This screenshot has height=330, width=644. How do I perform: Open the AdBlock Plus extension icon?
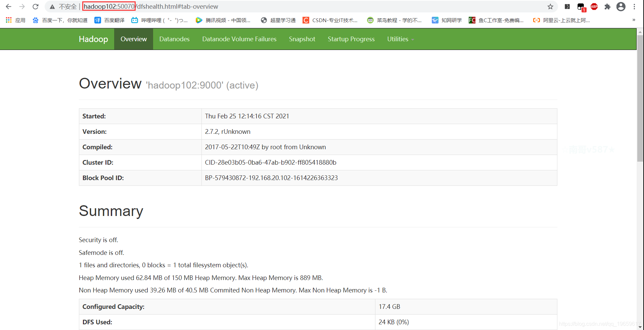pos(594,6)
